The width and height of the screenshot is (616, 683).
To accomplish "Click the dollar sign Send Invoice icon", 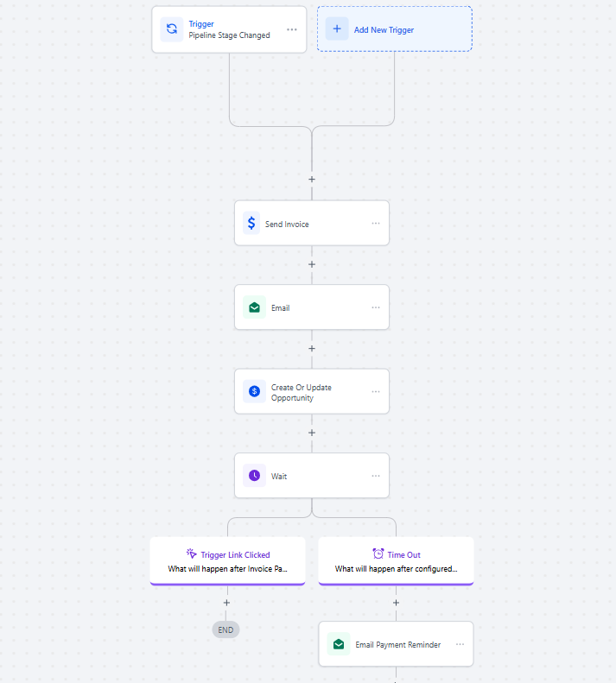I will click(251, 224).
